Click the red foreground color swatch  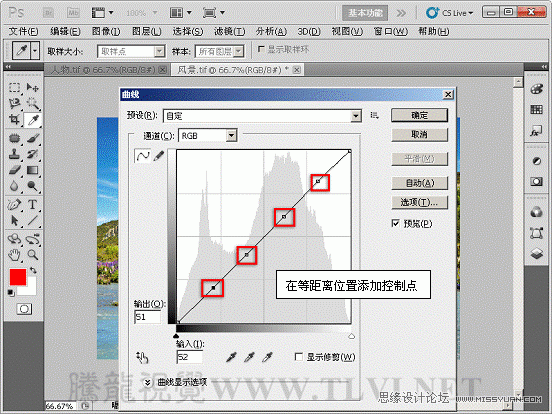click(18, 277)
